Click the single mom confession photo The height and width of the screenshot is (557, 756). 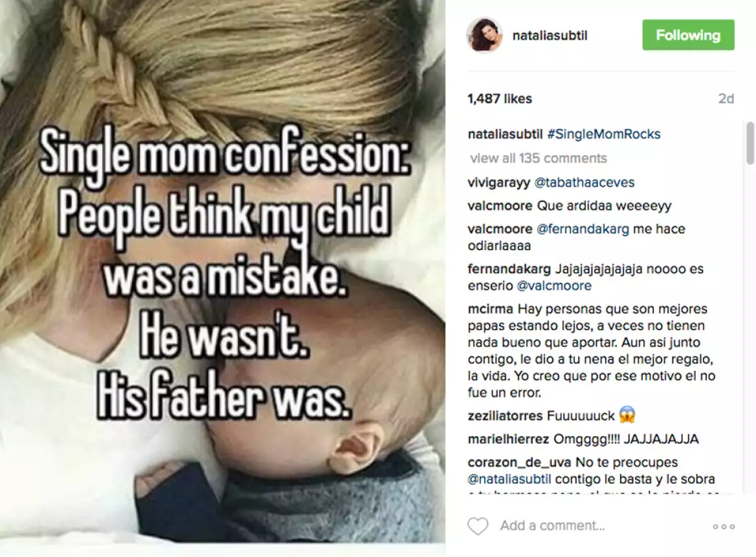click(x=222, y=277)
